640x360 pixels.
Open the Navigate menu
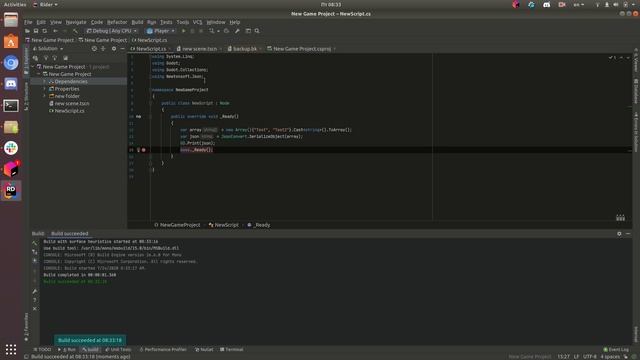tap(76, 22)
